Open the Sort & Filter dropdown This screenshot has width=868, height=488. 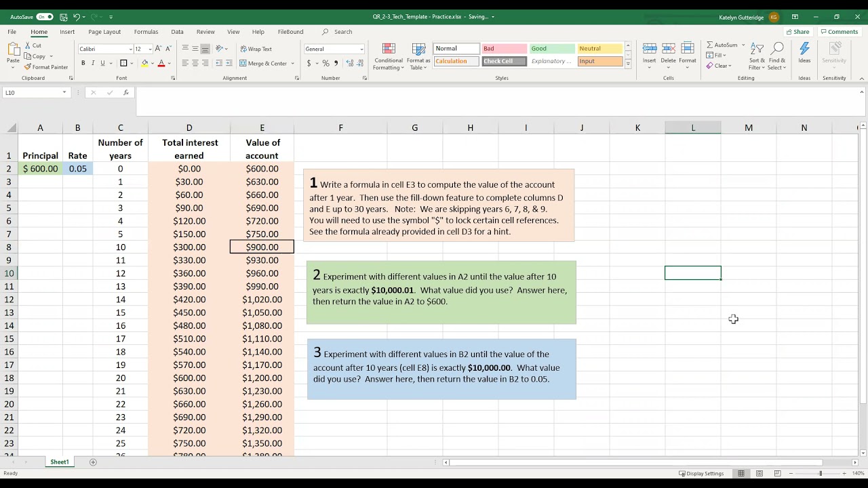757,56
